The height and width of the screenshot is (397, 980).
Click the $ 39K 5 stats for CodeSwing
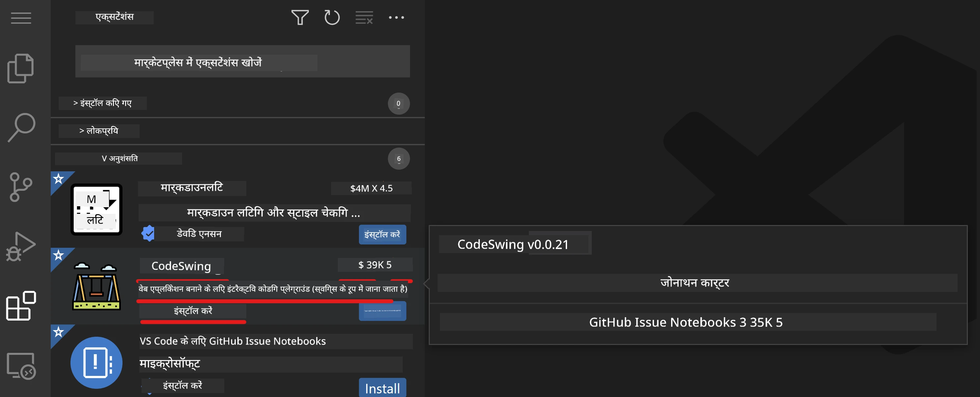coord(375,265)
